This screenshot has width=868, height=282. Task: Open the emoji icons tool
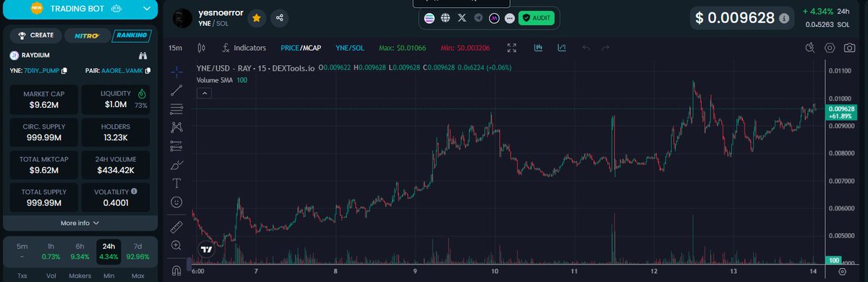click(177, 202)
